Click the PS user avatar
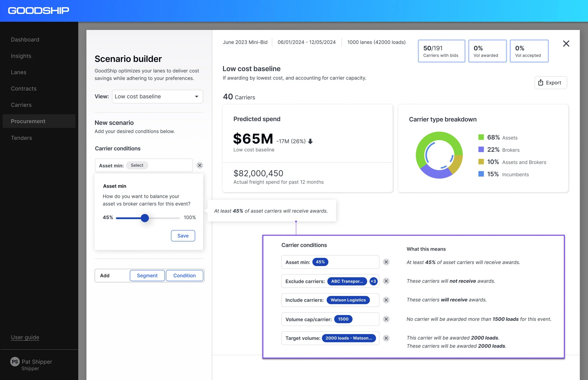588x380 pixels. (15, 362)
